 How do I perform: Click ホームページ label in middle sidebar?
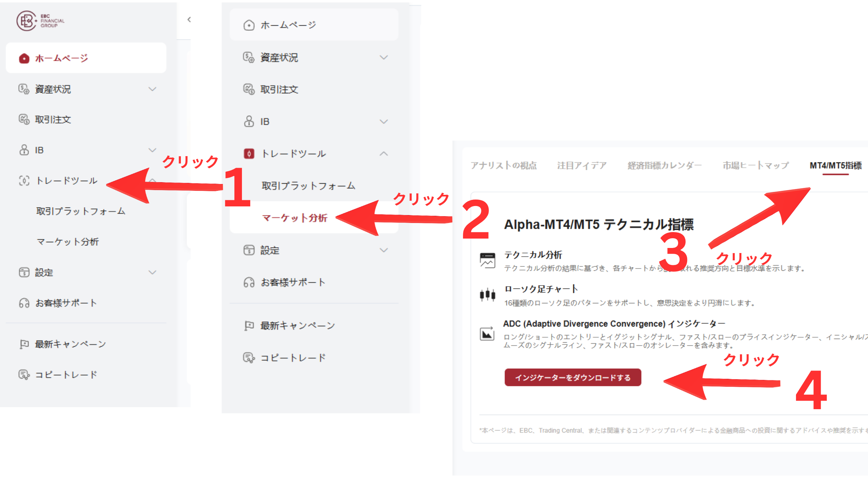tap(288, 25)
